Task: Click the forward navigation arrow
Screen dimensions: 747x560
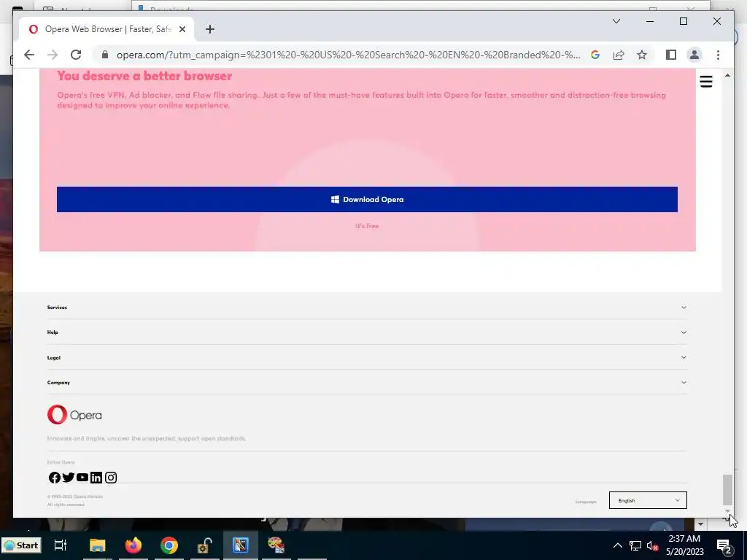Action: (53, 55)
